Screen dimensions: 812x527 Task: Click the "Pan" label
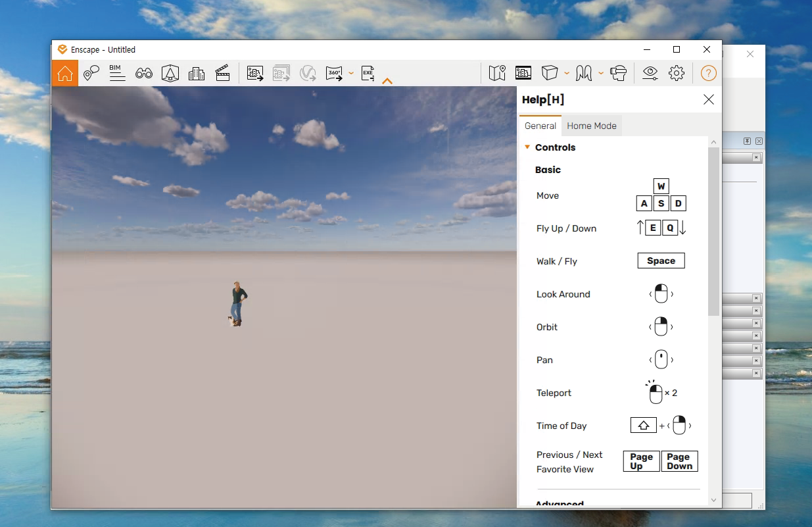click(544, 360)
